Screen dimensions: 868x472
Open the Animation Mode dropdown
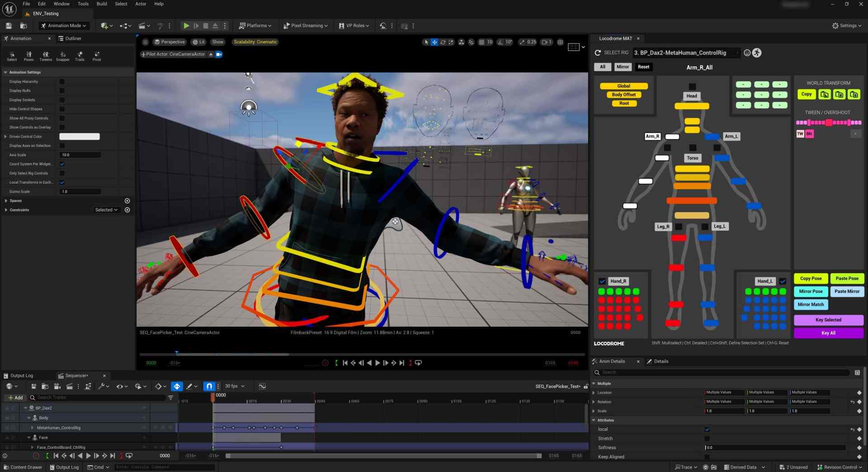pyautogui.click(x=64, y=26)
